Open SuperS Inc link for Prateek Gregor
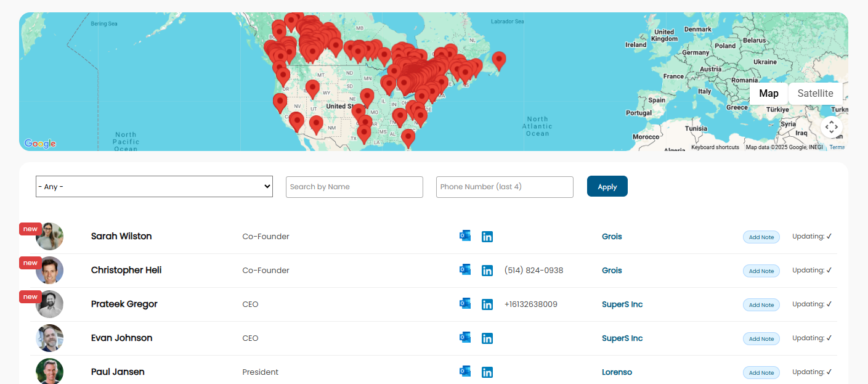 tap(622, 304)
